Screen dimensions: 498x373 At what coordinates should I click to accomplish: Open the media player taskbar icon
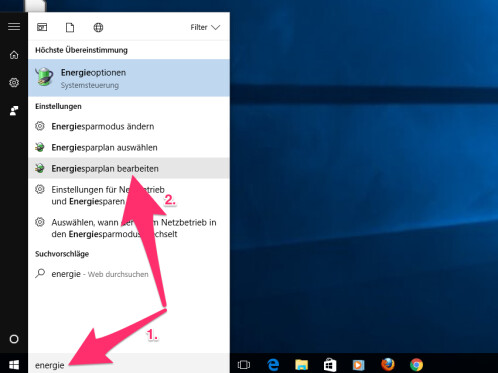pos(359,365)
